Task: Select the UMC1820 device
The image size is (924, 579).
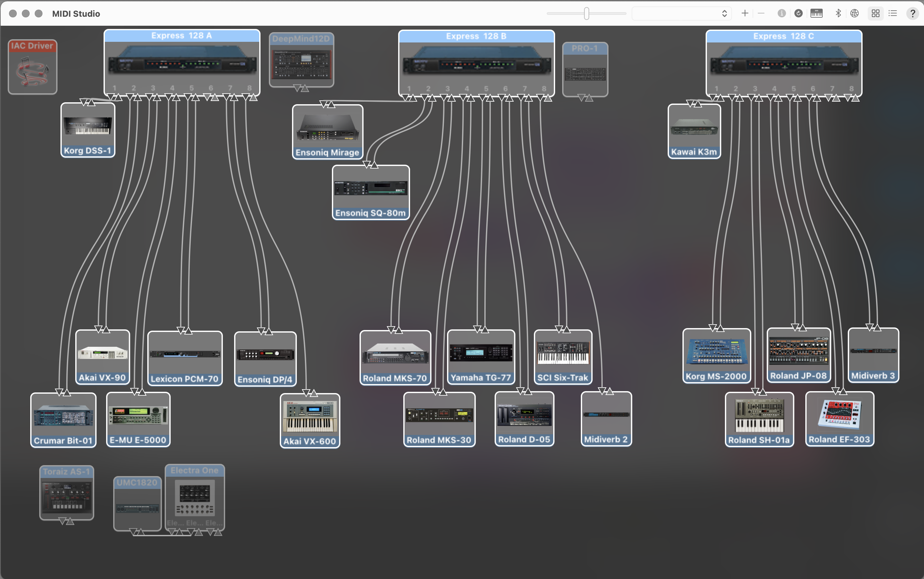Action: coord(137,503)
